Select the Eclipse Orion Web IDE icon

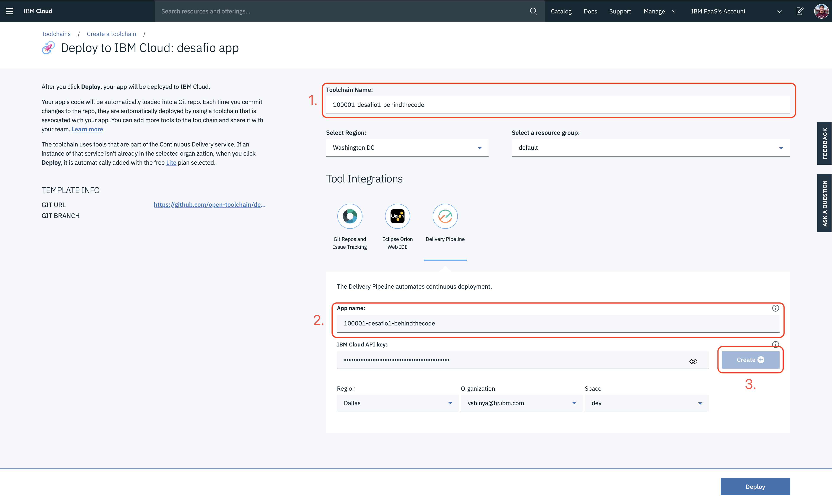click(397, 216)
